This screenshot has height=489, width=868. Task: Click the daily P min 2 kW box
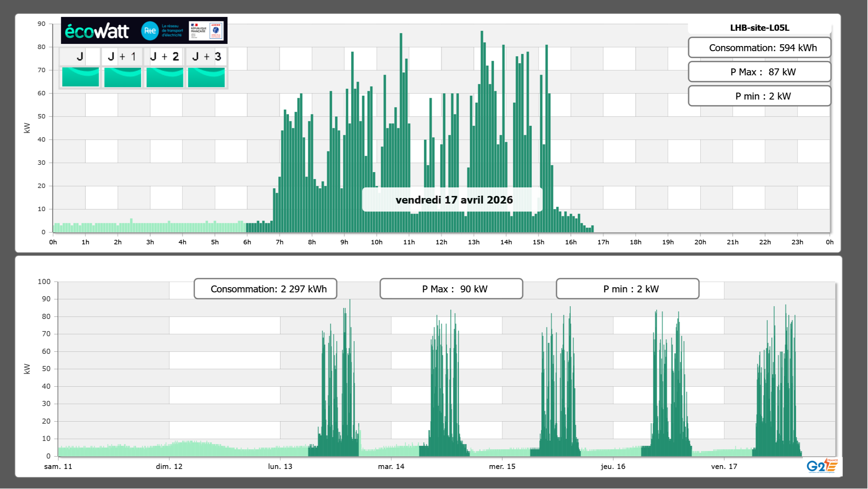pyautogui.click(x=759, y=96)
